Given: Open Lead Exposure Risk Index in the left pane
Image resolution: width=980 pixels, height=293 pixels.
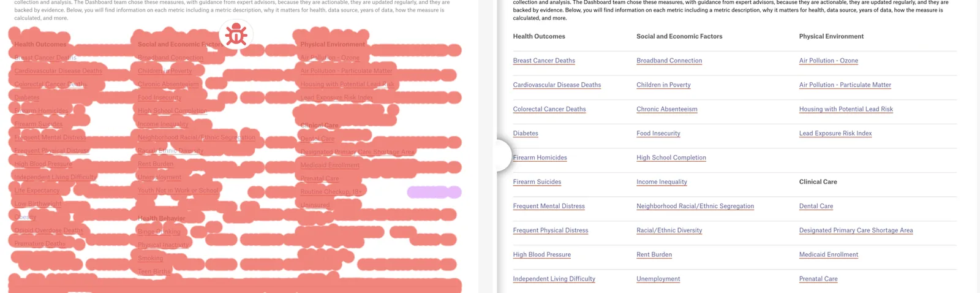Looking at the screenshot, I should pos(337,97).
